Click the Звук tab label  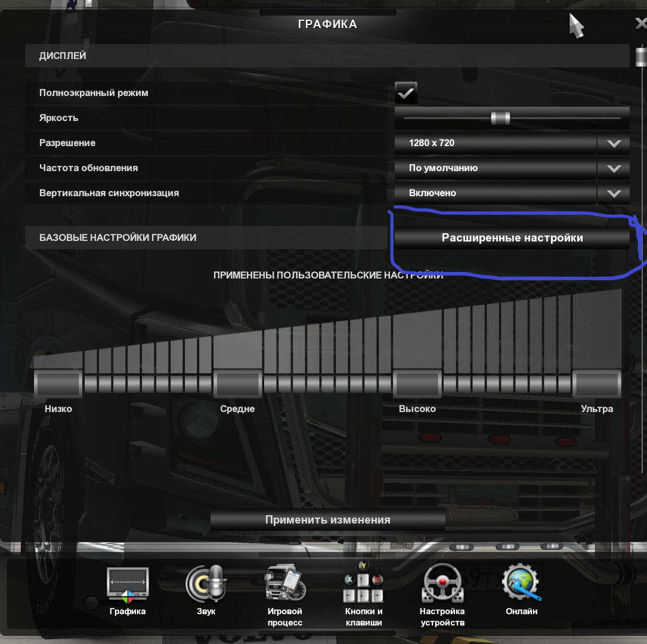[206, 611]
